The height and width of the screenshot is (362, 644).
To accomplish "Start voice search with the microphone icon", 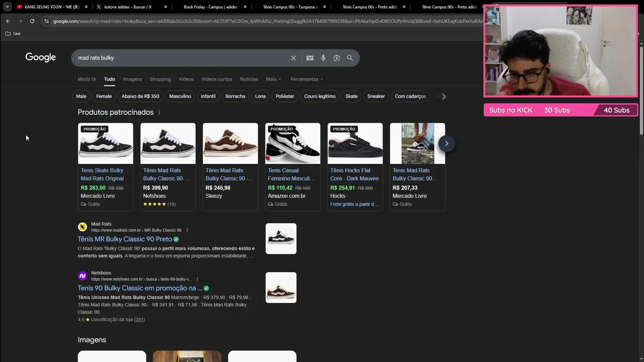I will tap(323, 58).
